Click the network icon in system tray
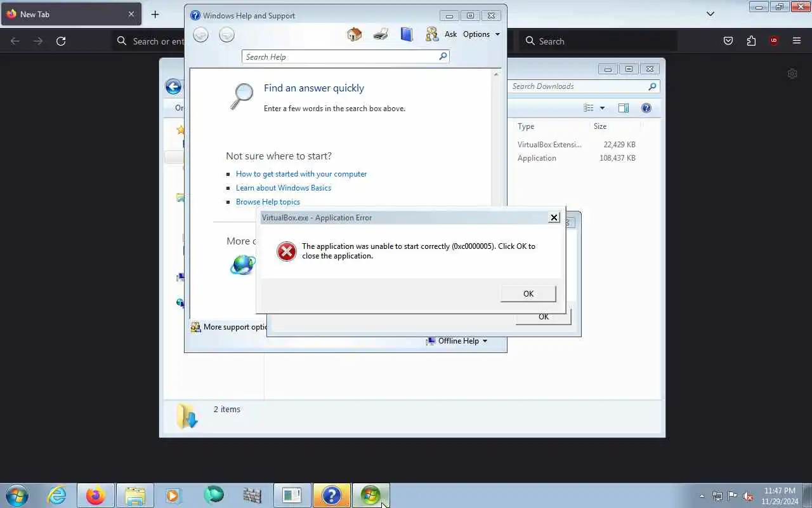 [717, 496]
